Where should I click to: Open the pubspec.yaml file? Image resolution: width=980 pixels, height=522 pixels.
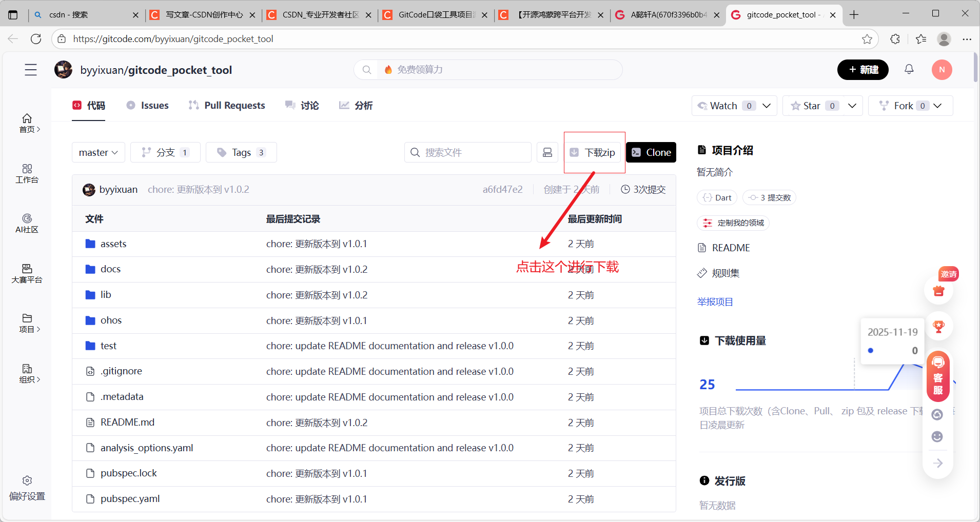tap(130, 499)
